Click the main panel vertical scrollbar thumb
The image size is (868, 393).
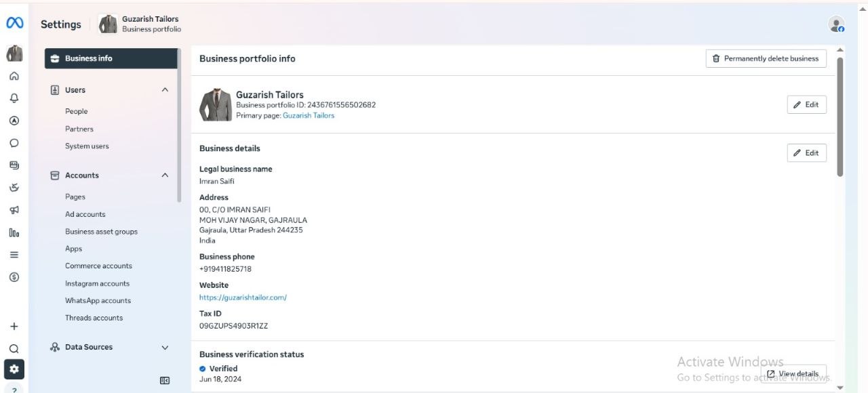[x=840, y=117]
